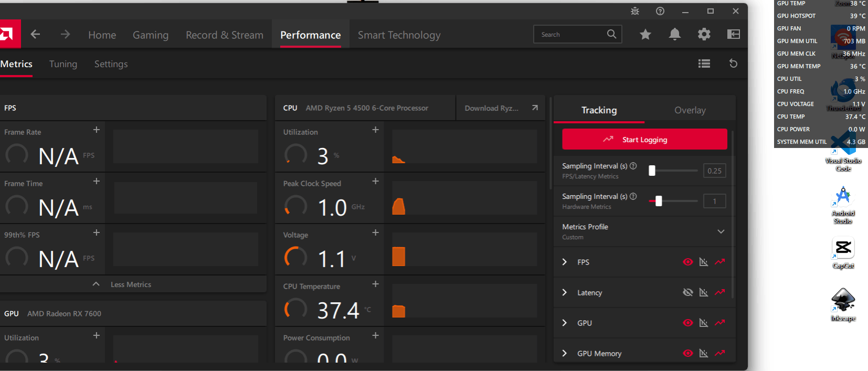
Task: Toggle overlay graph icon for Latency
Action: (x=704, y=292)
